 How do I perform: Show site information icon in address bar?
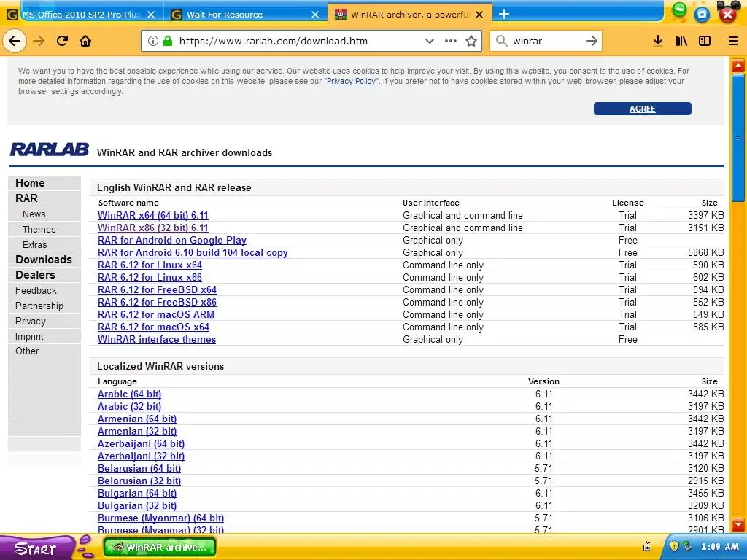[153, 41]
